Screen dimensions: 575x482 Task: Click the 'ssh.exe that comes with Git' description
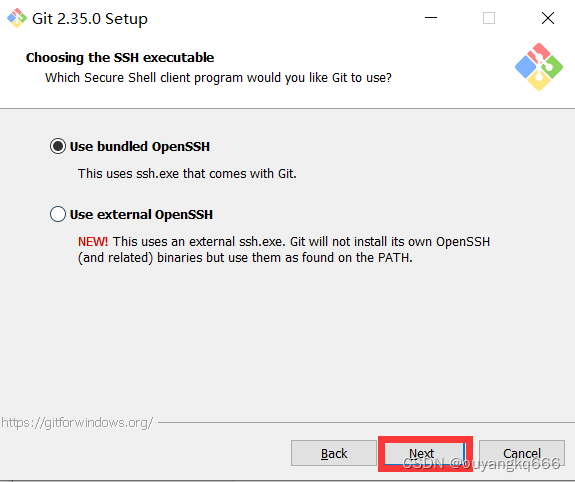187,174
